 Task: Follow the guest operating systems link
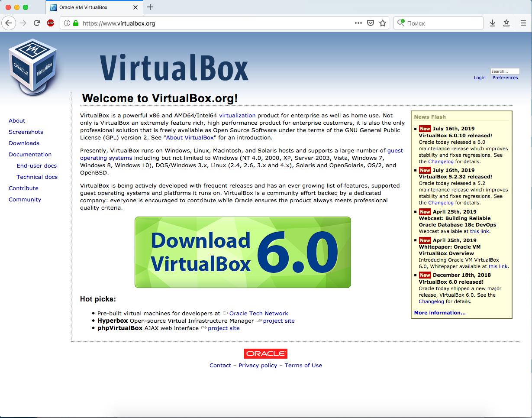[106, 158]
